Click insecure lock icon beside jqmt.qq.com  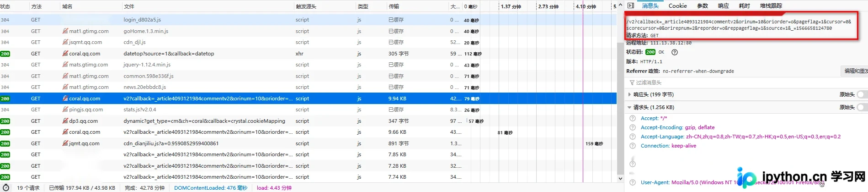coord(65,143)
